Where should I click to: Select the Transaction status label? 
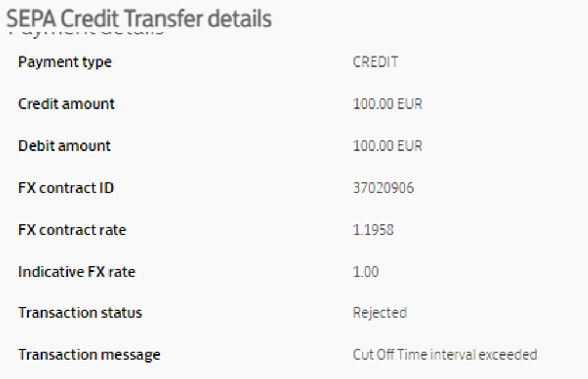pos(80,312)
